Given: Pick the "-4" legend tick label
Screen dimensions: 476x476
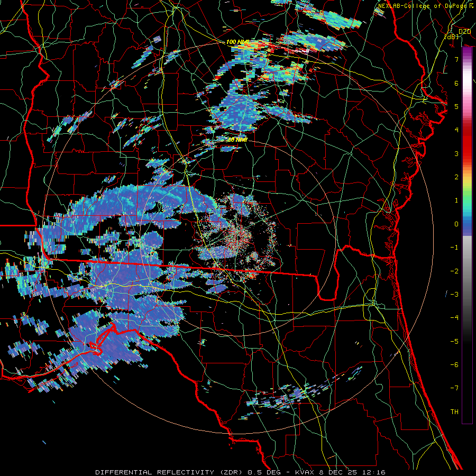Looking at the screenshot, I should point(454,318).
